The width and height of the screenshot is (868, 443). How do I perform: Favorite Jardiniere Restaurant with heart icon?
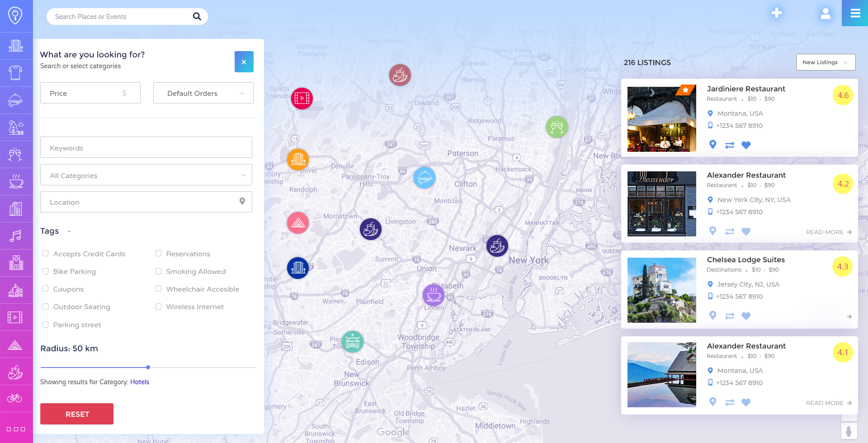(746, 145)
